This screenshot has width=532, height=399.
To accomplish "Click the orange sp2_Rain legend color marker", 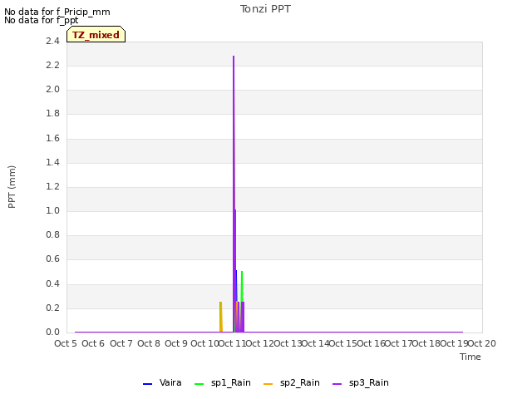I will [x=268, y=384].
